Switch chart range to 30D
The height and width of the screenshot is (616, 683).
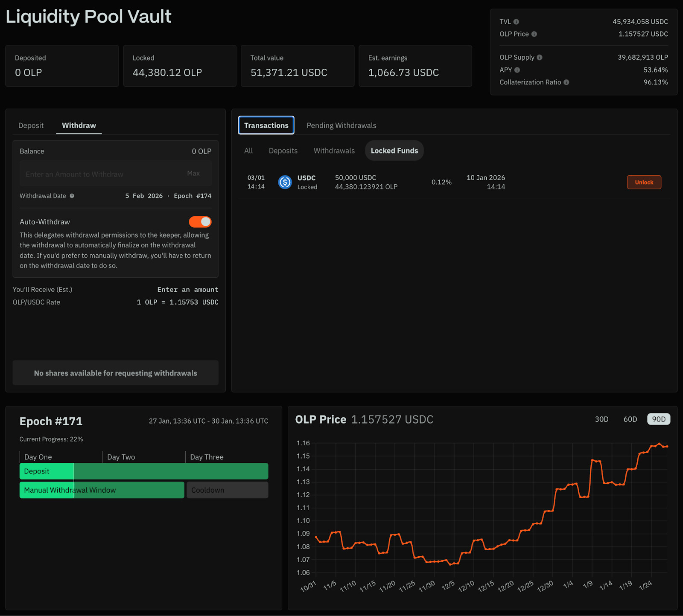[x=601, y=419]
